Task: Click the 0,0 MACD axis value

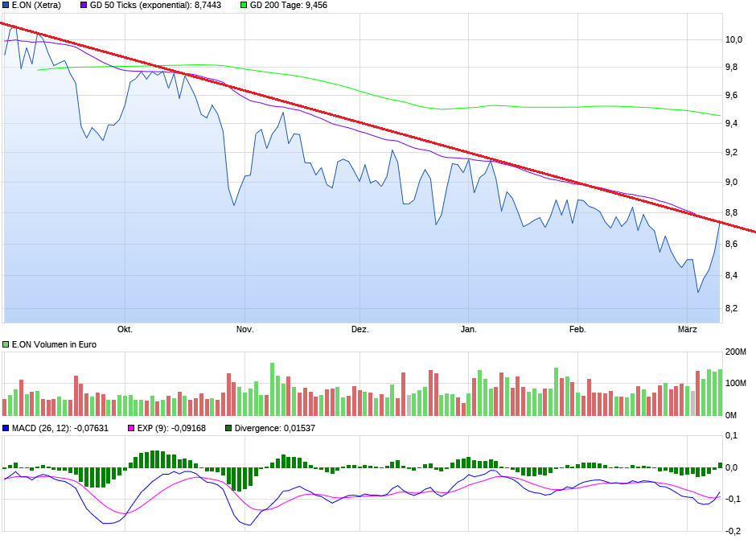Action: pos(731,467)
